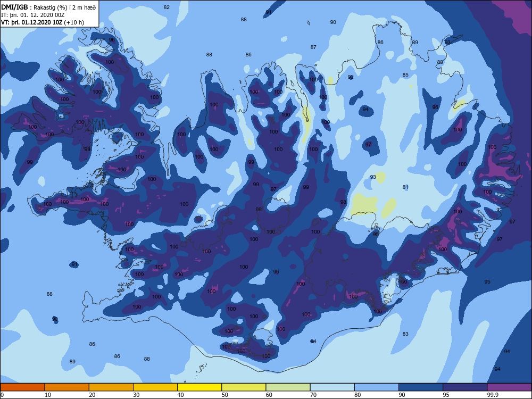
Task: Click the 'VT: þri. 01.12.2020 10Z (+10 h)' line
Action: pyautogui.click(x=43, y=22)
